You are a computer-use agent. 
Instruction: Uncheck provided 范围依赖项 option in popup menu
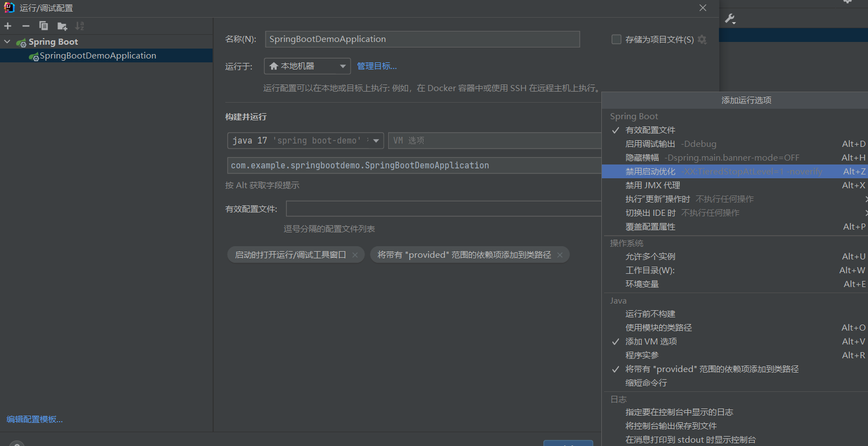734,369
